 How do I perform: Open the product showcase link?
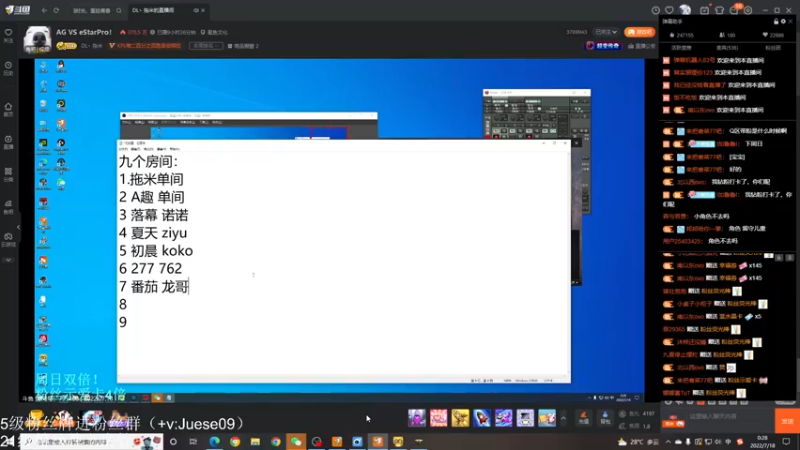[243, 46]
